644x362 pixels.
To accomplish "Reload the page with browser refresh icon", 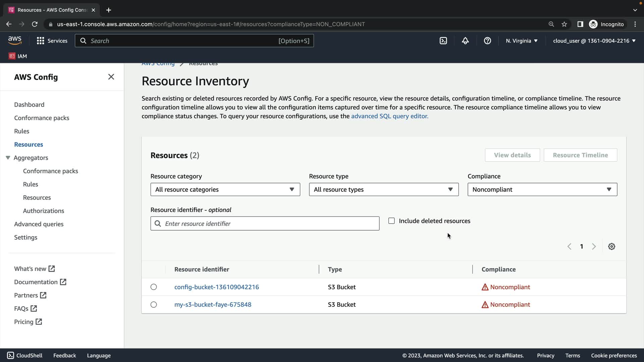I will click(35, 24).
